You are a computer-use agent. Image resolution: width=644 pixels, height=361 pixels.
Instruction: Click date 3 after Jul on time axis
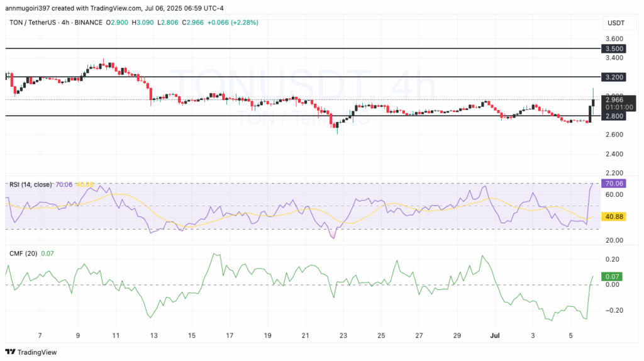533,336
